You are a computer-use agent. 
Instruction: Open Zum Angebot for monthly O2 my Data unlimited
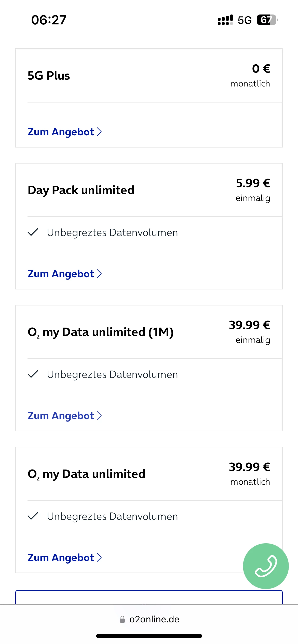[61, 558]
